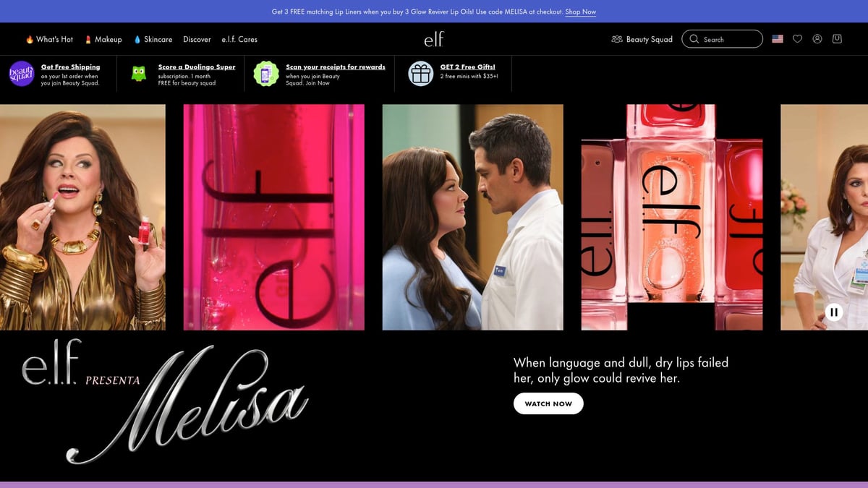Click the Shop Now promo link
Image resolution: width=868 pixels, height=488 pixels.
pyautogui.click(x=580, y=11)
